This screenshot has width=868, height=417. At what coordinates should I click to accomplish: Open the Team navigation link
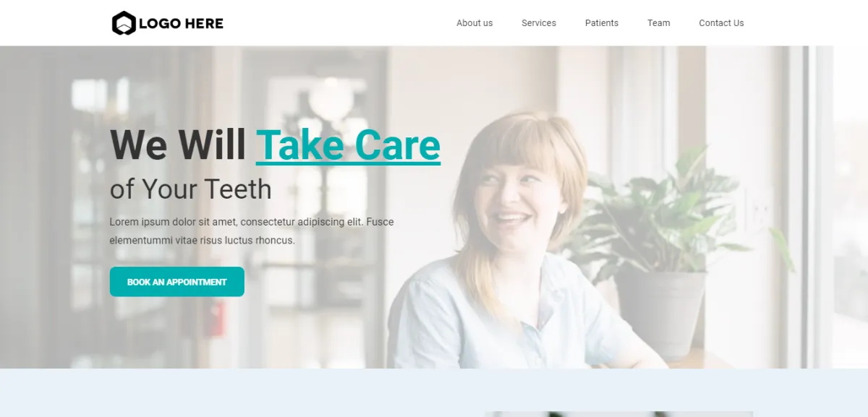[x=659, y=23]
